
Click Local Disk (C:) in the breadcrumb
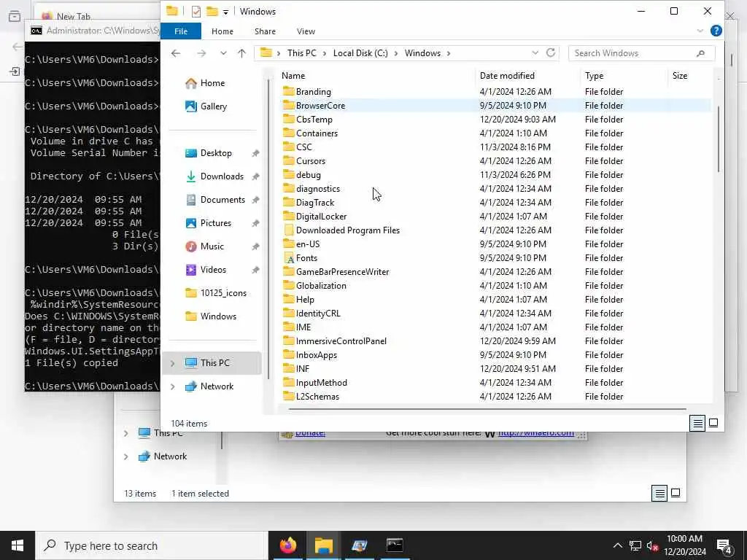[360, 53]
